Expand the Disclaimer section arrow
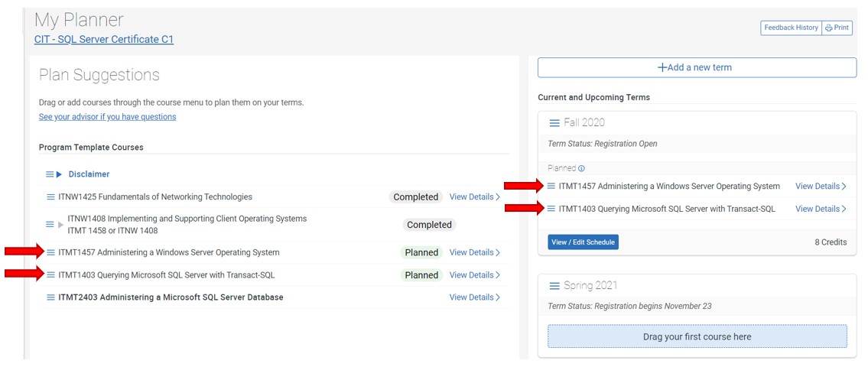This screenshot has height=367, width=868. [x=60, y=174]
